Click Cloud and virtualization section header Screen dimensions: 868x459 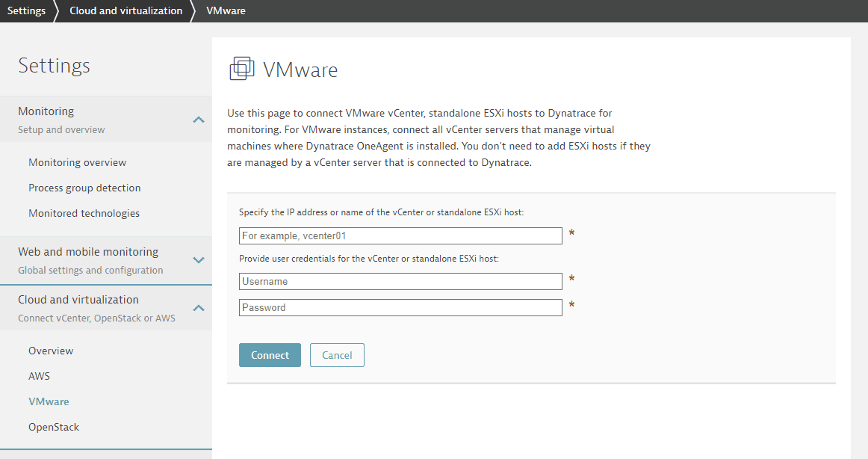[x=106, y=308]
